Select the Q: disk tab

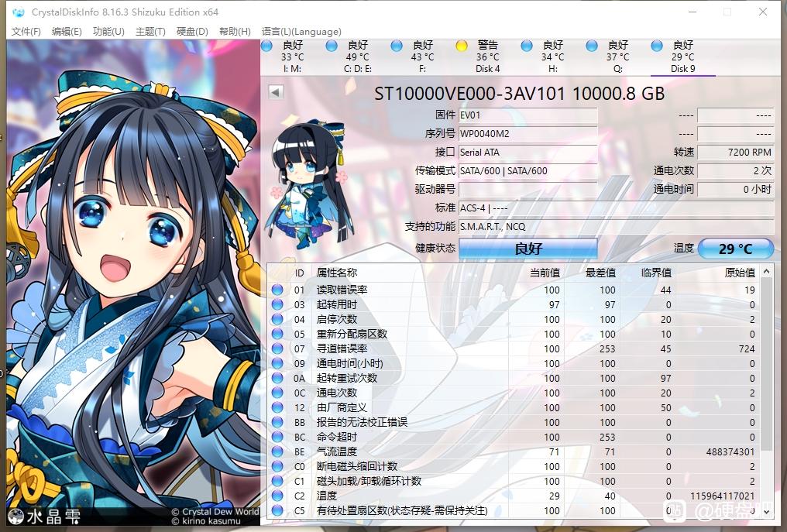[x=618, y=57]
